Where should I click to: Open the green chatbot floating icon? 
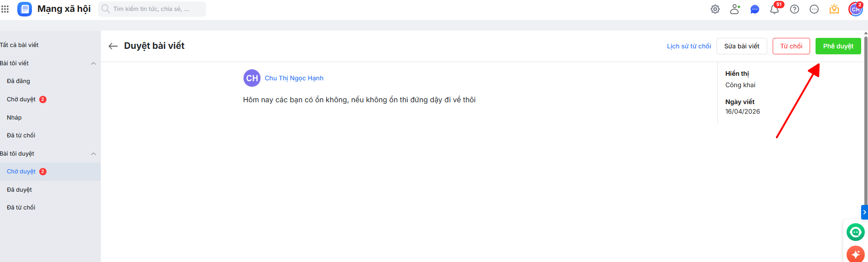pos(855,232)
